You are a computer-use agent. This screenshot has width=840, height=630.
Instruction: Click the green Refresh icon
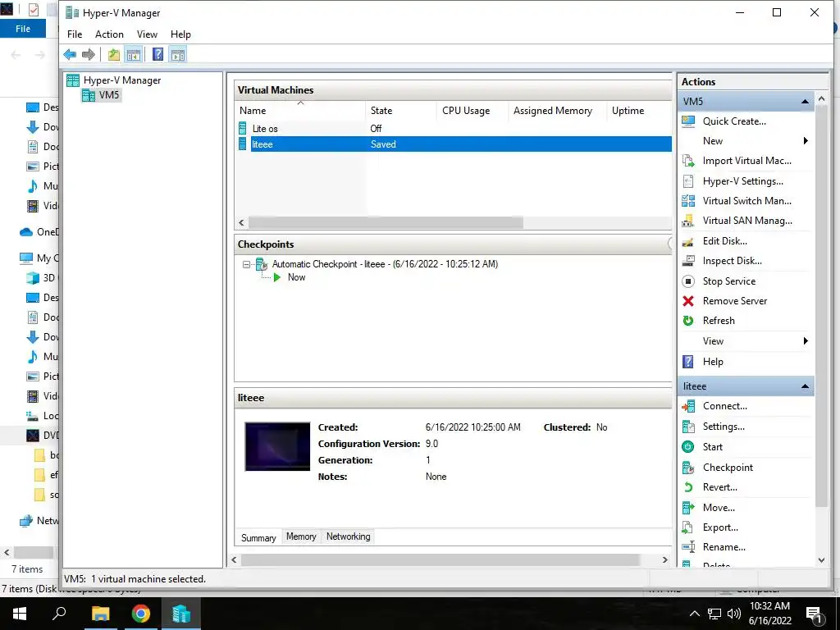(688, 321)
